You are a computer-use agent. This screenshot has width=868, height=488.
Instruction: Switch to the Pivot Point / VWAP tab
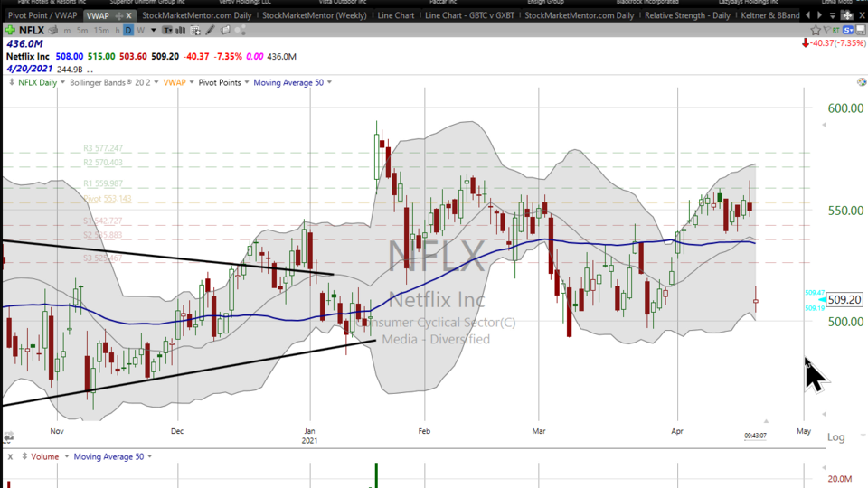click(41, 15)
